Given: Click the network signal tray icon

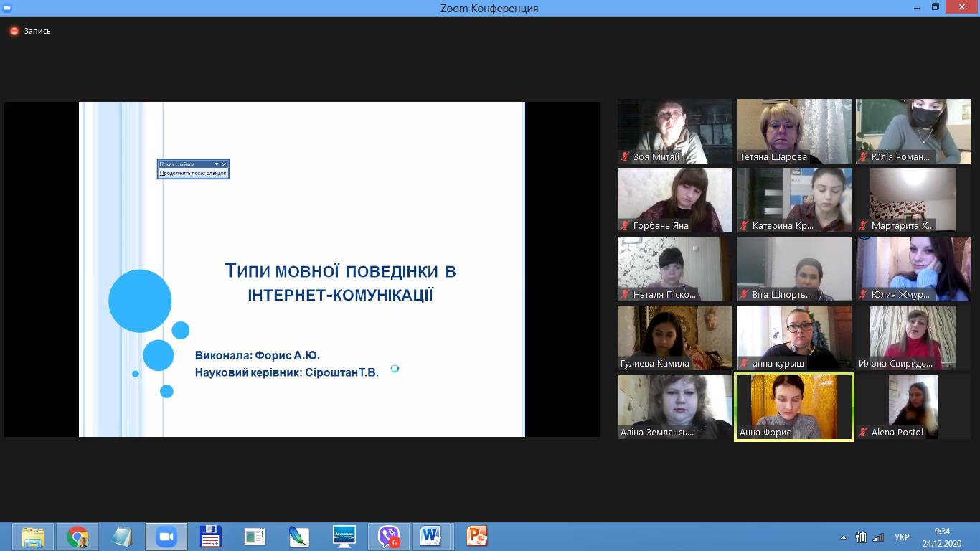Looking at the screenshot, I should coord(877,537).
